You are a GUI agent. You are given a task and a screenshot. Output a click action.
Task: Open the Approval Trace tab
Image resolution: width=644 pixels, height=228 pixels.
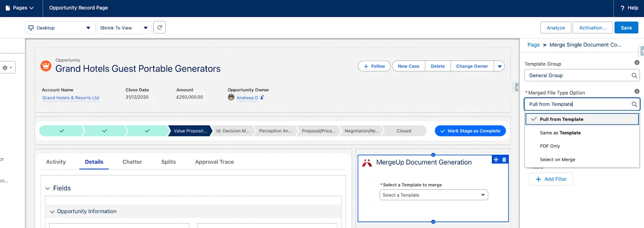pos(214,162)
